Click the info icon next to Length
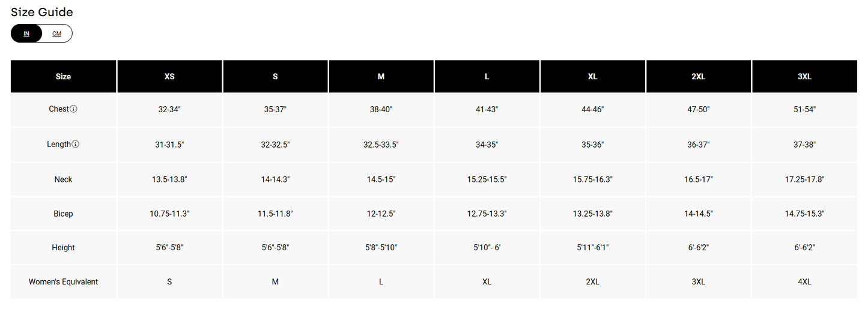The width and height of the screenshot is (868, 309). pos(76,144)
